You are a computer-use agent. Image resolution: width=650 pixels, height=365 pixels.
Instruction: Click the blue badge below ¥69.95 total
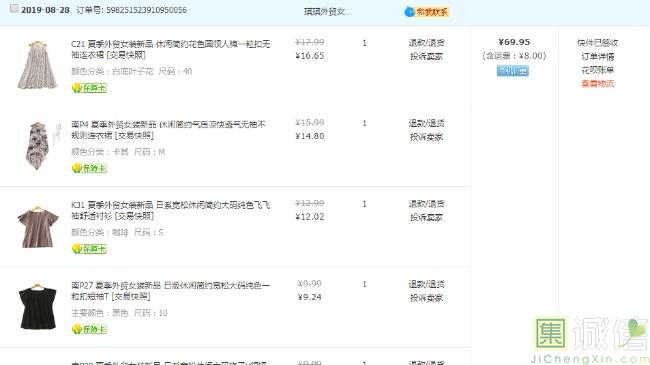click(x=513, y=71)
